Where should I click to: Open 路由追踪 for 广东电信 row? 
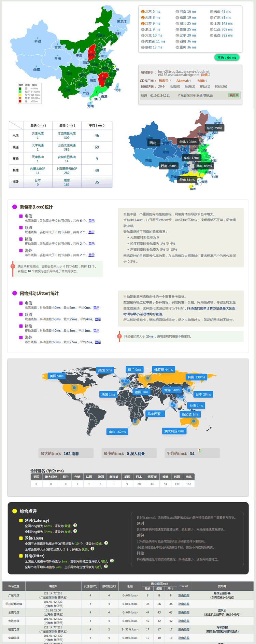tap(184, 595)
